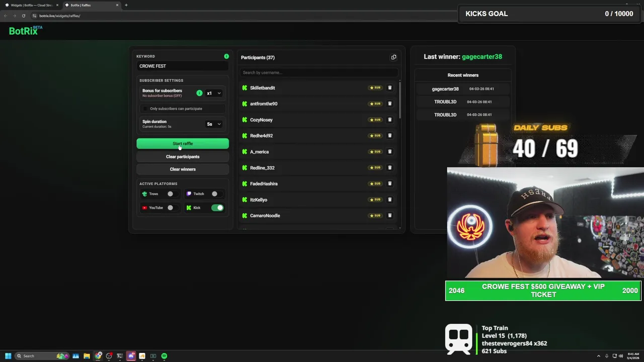
Task: Click the SUB badge on antfromthe90 row
Action: click(375, 104)
